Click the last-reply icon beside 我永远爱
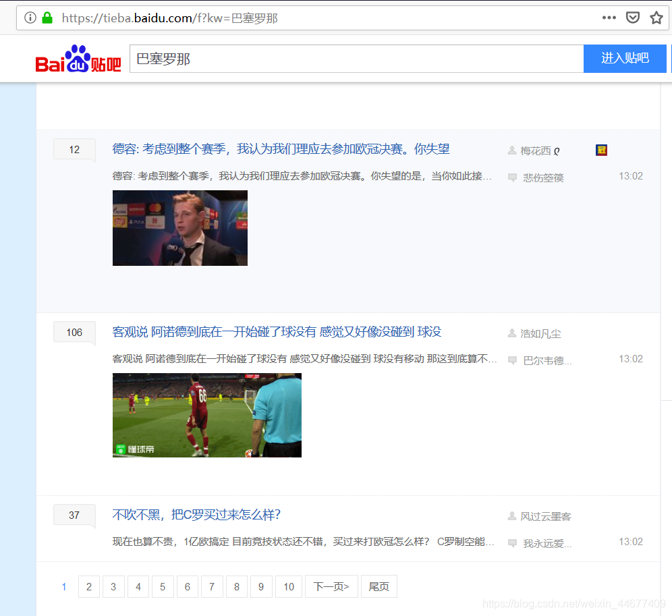672x616 pixels. (512, 543)
